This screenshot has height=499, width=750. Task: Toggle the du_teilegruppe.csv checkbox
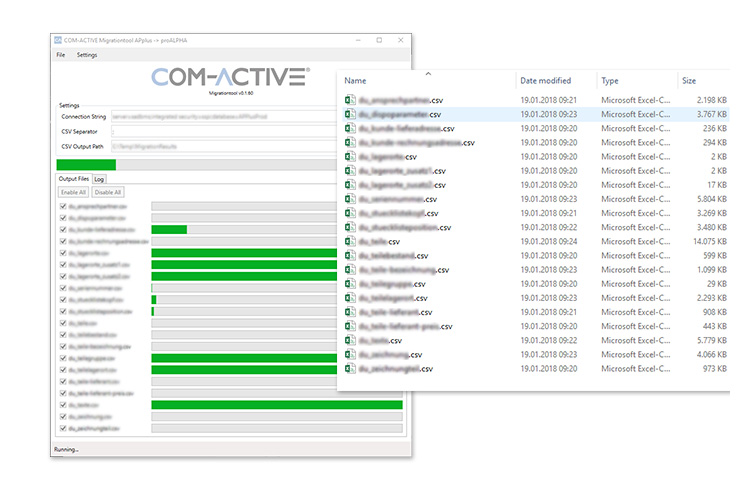(x=63, y=358)
